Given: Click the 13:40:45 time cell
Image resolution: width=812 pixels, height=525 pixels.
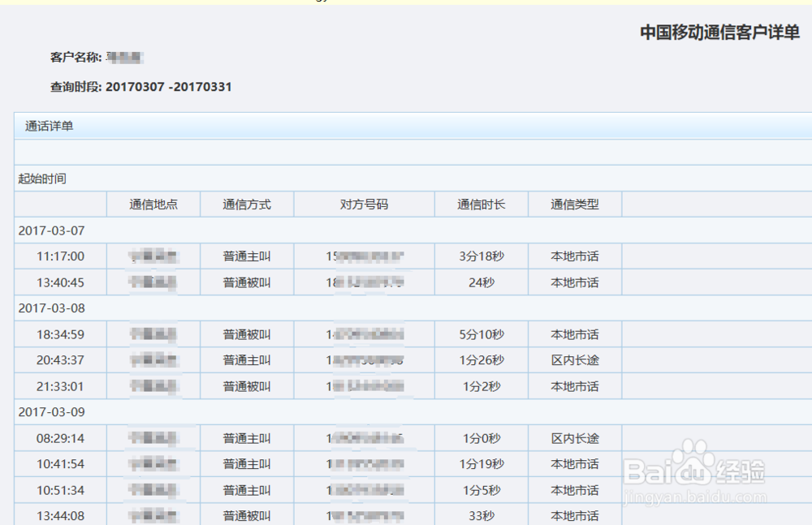Looking at the screenshot, I should tap(60, 282).
